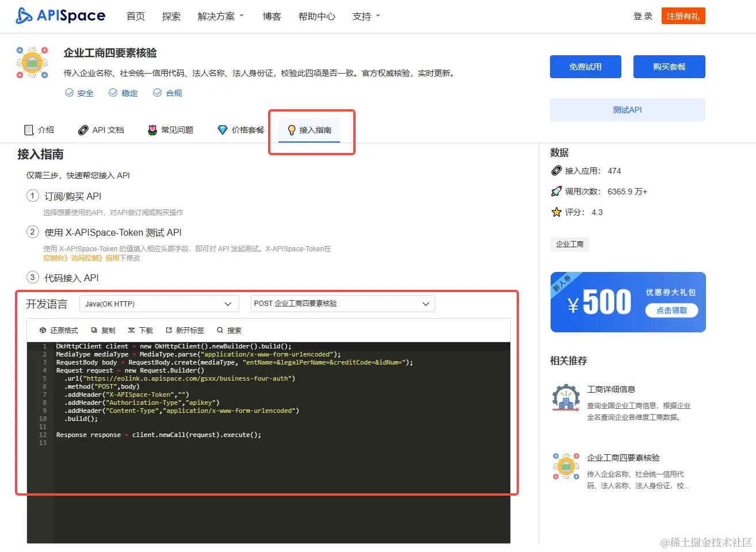Switch to the 价格套餐 tab
The image size is (756, 552).
point(241,130)
